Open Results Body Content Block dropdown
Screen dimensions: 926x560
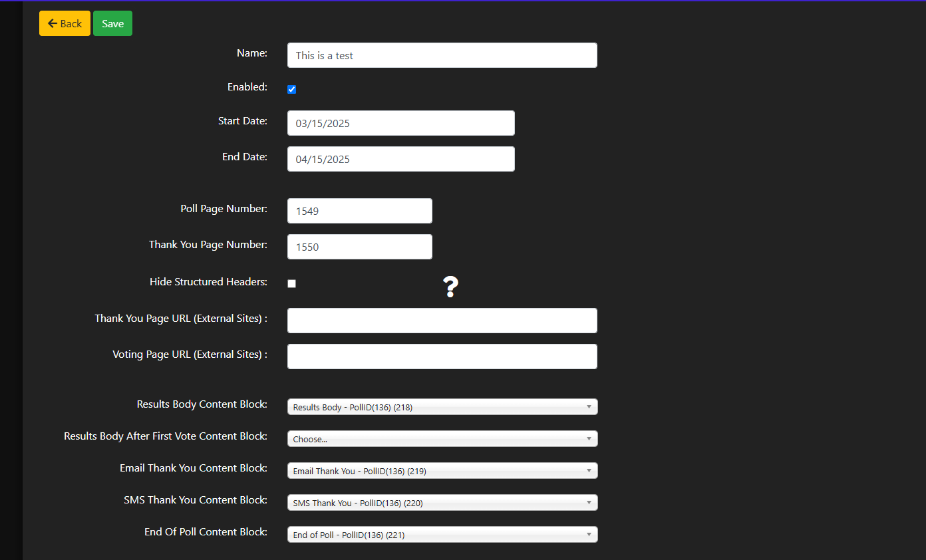pyautogui.click(x=442, y=407)
